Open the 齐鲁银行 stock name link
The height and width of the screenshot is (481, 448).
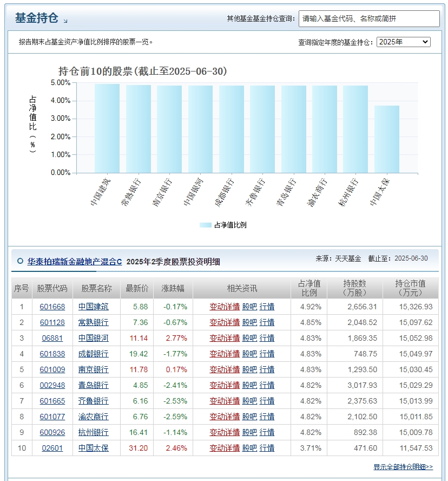pyautogui.click(x=94, y=401)
